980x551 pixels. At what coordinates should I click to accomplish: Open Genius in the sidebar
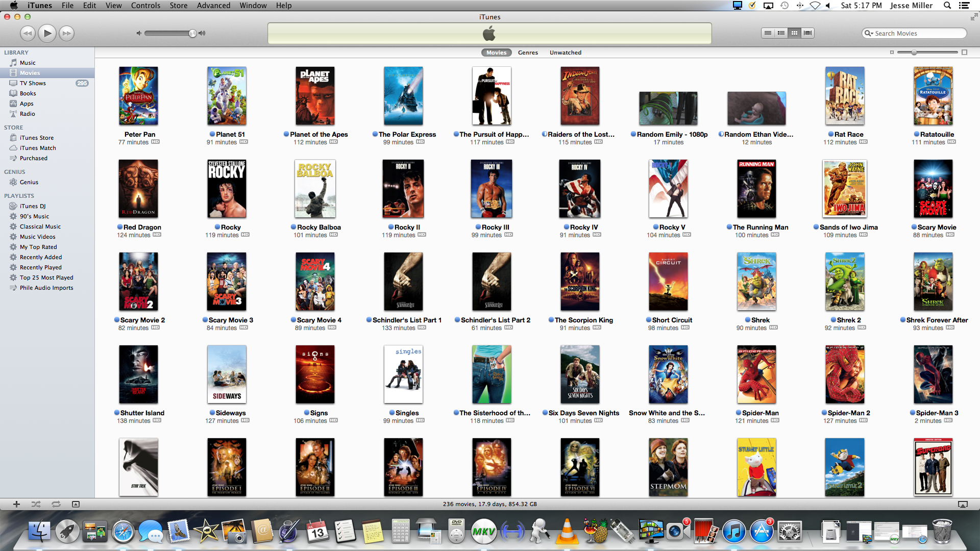tap(29, 182)
